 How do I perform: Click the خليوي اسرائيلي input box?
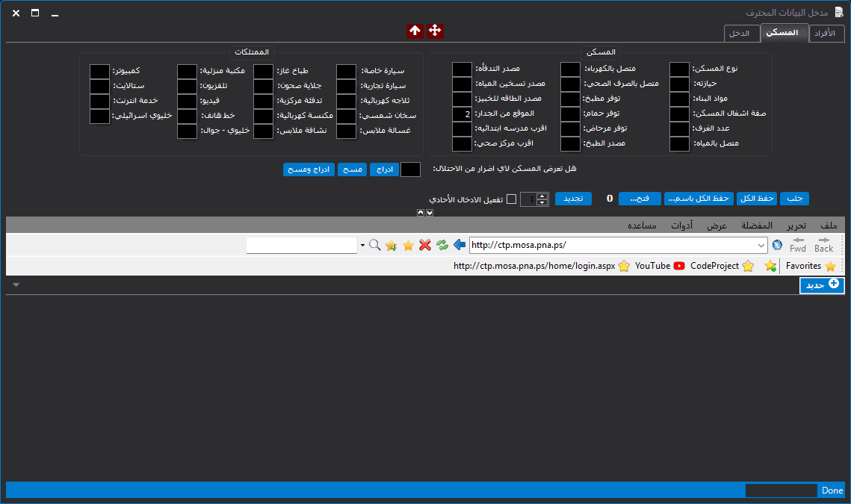pyautogui.click(x=99, y=116)
